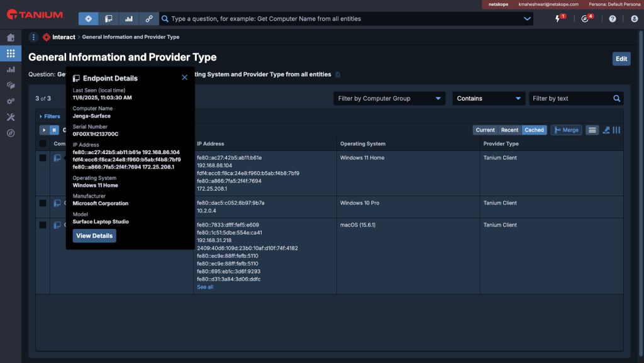Switch results to Current
The width and height of the screenshot is (644, 363).
coord(485,130)
